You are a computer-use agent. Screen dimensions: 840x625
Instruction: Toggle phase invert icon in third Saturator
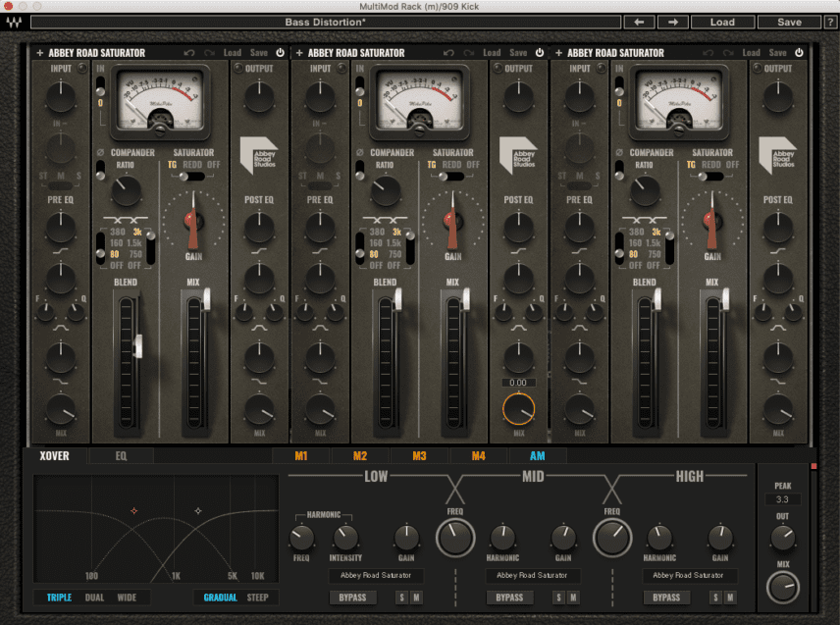(619, 153)
